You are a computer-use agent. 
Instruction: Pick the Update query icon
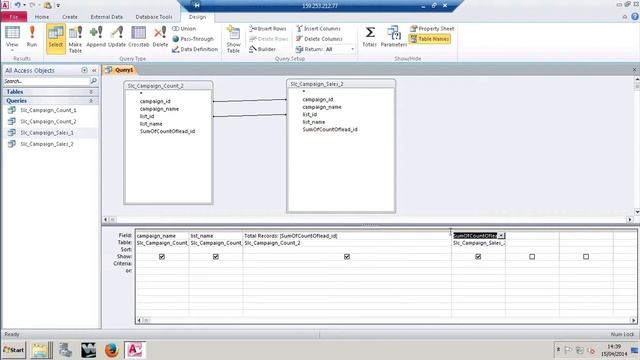pos(117,36)
